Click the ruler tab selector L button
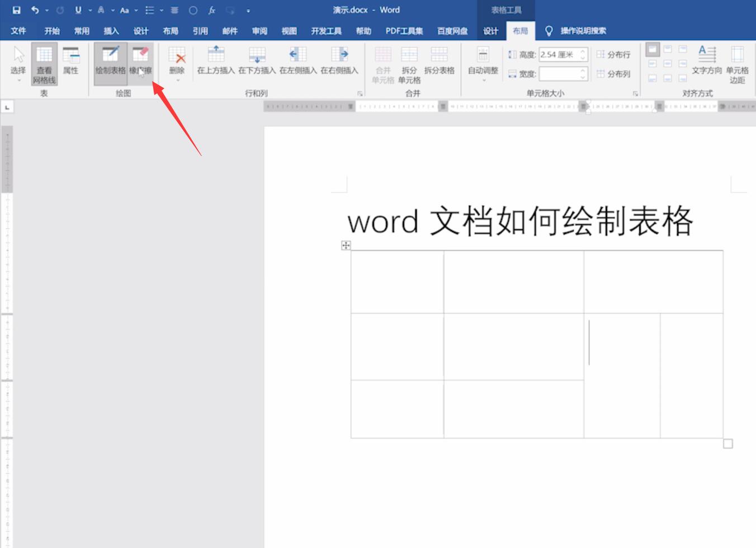756x548 pixels. (7, 107)
